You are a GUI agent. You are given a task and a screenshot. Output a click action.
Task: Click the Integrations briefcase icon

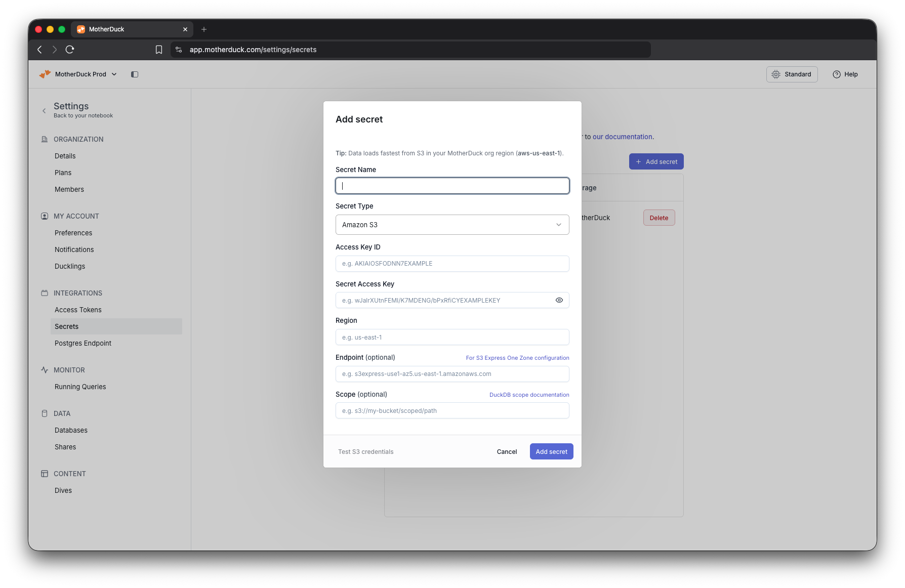[45, 293]
